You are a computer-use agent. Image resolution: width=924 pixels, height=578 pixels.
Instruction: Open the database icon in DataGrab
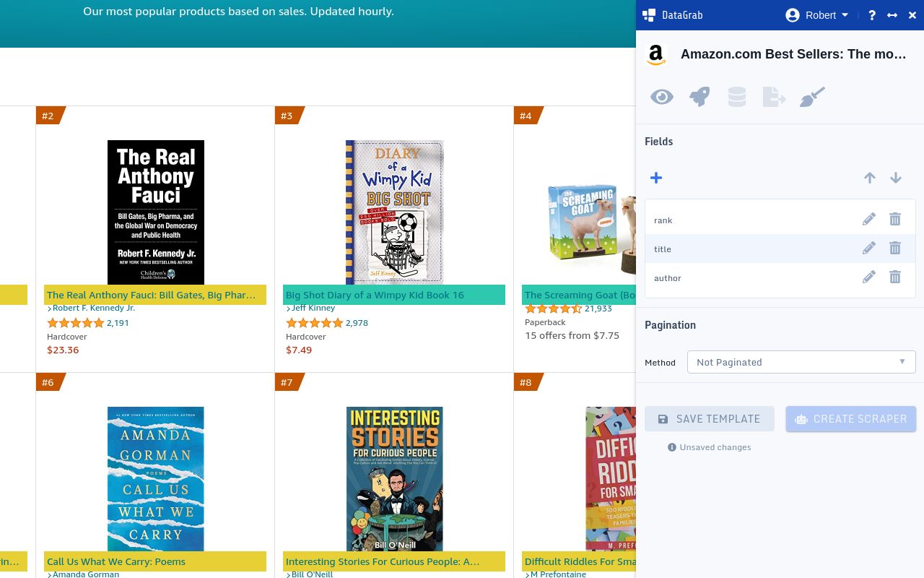pos(737,97)
